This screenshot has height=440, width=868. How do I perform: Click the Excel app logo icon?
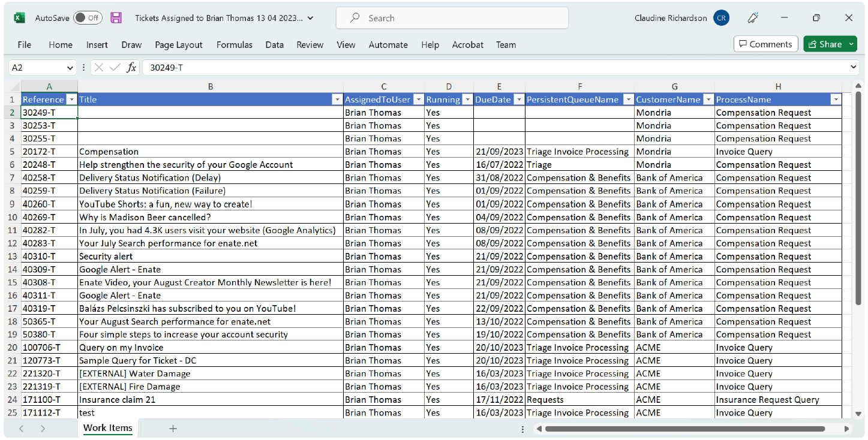coord(19,18)
